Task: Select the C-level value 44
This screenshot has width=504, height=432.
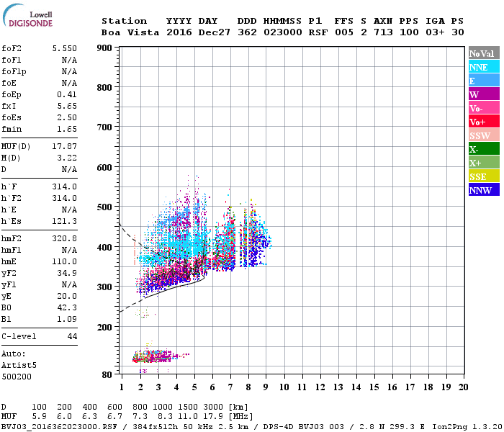Action: (72, 336)
